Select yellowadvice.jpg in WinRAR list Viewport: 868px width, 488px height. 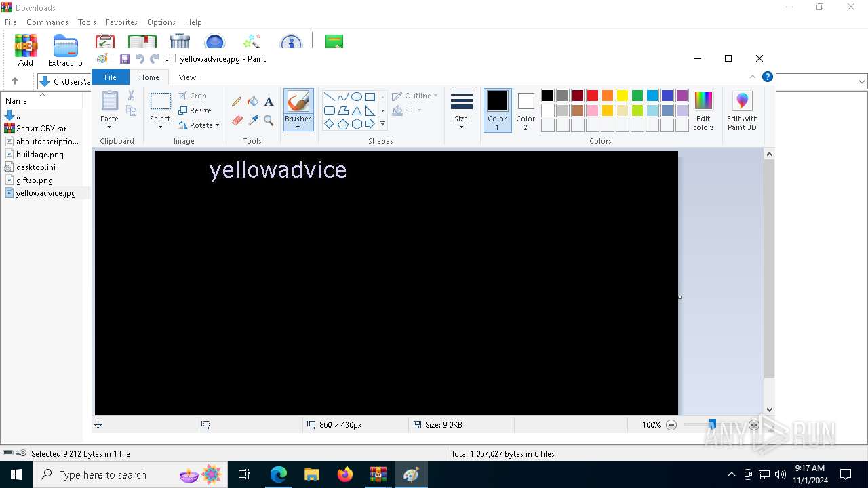click(x=45, y=193)
